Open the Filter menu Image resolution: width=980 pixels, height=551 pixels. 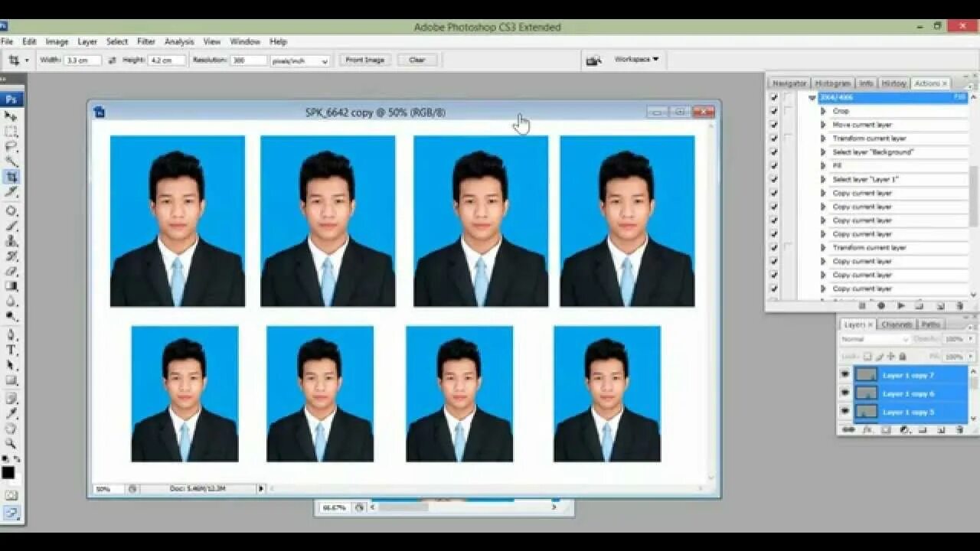(x=146, y=41)
